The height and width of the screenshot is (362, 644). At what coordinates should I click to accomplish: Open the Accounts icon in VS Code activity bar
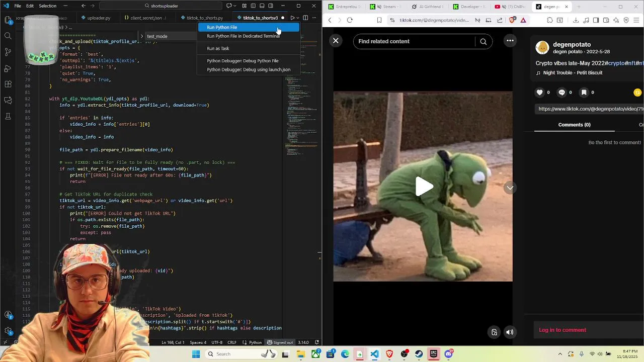[x=8, y=315]
